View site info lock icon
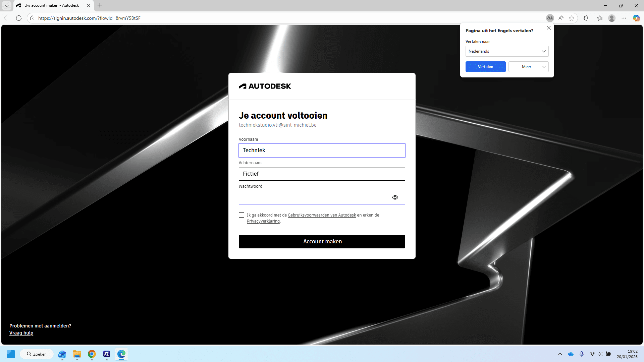 click(x=32, y=18)
